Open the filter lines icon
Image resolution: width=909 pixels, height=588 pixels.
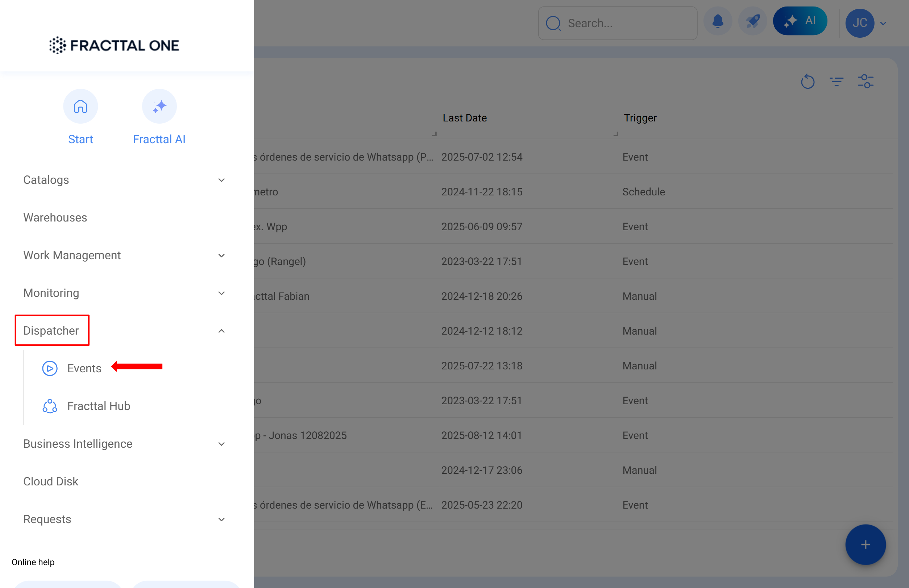click(836, 81)
